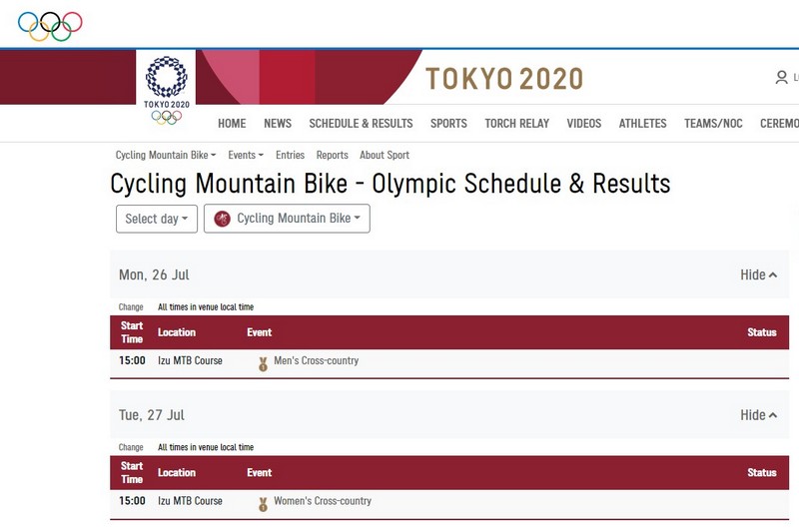This screenshot has width=799, height=532.
Task: Open the Cycling Mountain Bike sport dropdown button
Action: 287,219
